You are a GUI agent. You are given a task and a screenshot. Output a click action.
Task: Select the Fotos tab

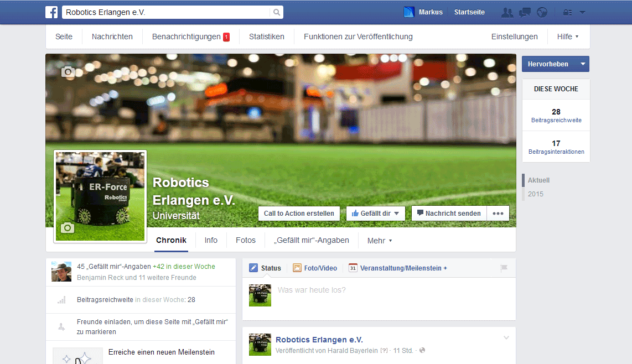coord(246,240)
